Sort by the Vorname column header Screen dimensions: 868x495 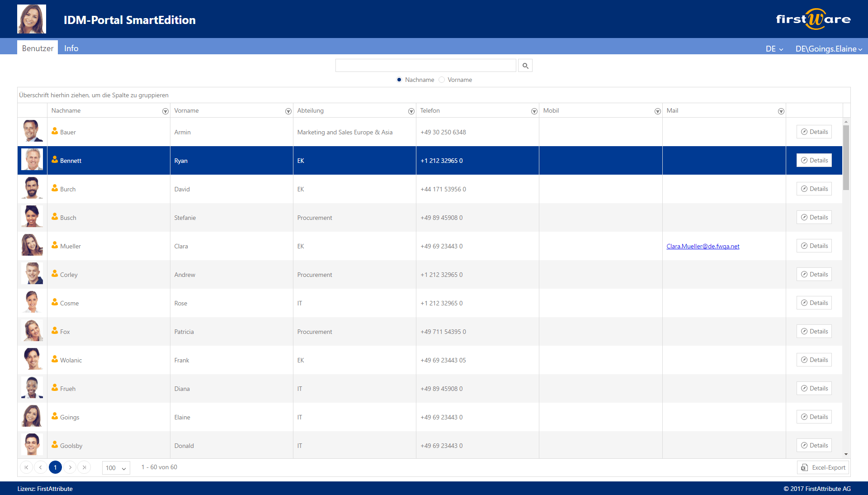coord(186,110)
